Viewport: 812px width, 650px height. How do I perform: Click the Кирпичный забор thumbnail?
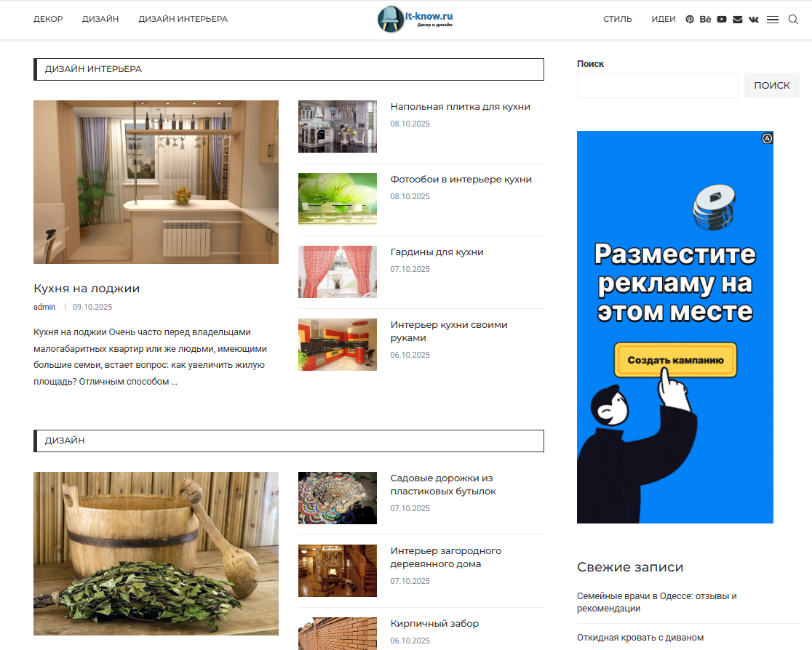coord(338,633)
